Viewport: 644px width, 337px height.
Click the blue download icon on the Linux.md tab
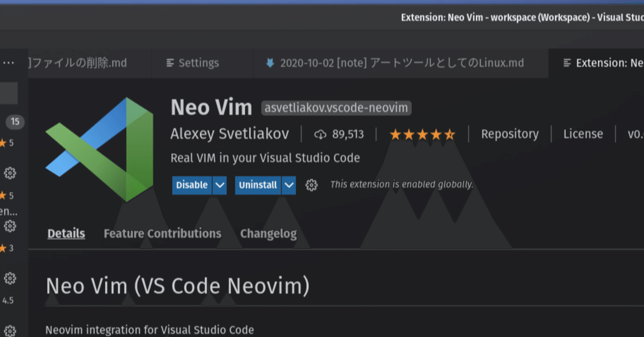pos(270,62)
